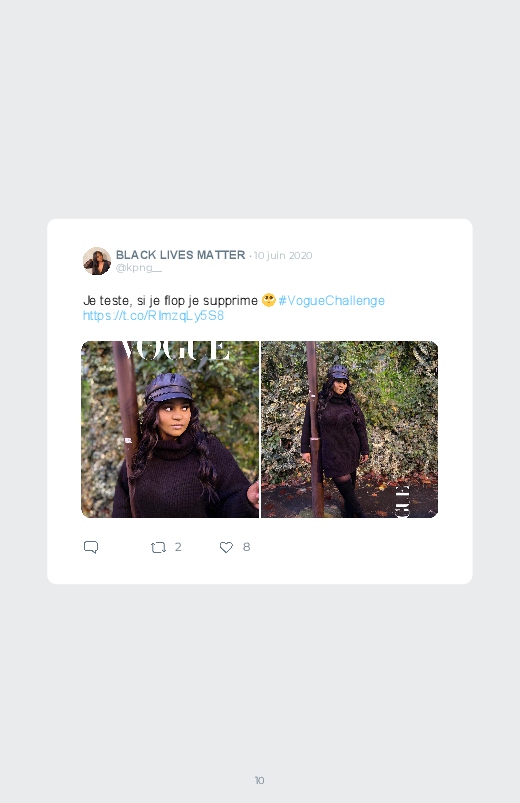The width and height of the screenshot is (520, 803).
Task: Open the right full-body photo
Action: point(349,429)
